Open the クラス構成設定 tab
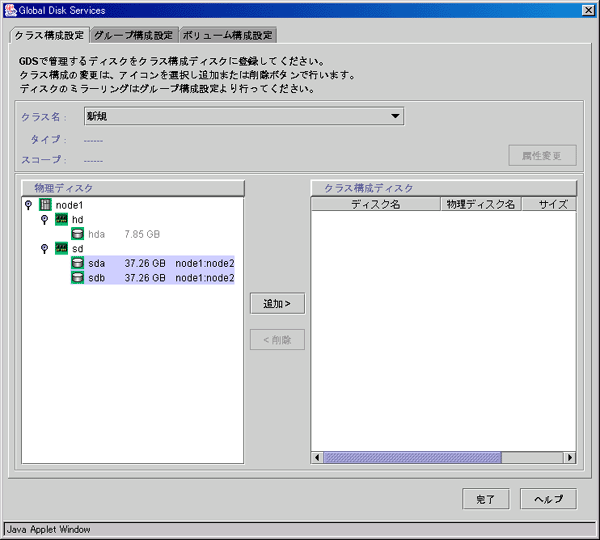This screenshot has width=600, height=540. coord(48,35)
